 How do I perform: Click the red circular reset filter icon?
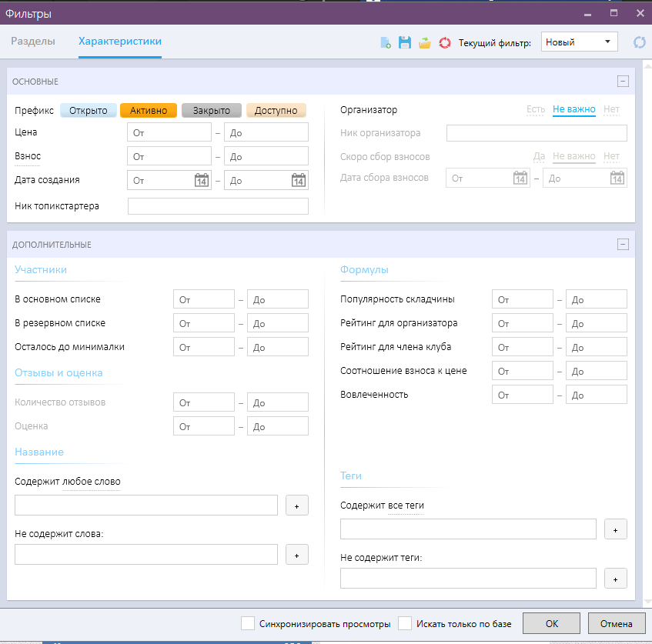pos(444,43)
